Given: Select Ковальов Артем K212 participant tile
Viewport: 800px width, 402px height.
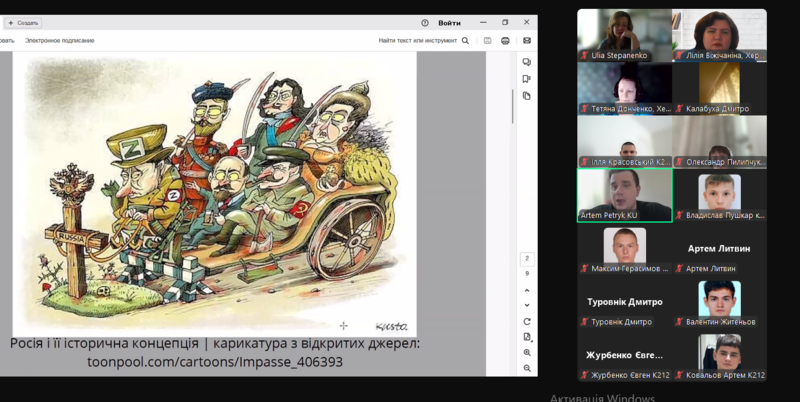Looking at the screenshot, I should click(719, 356).
